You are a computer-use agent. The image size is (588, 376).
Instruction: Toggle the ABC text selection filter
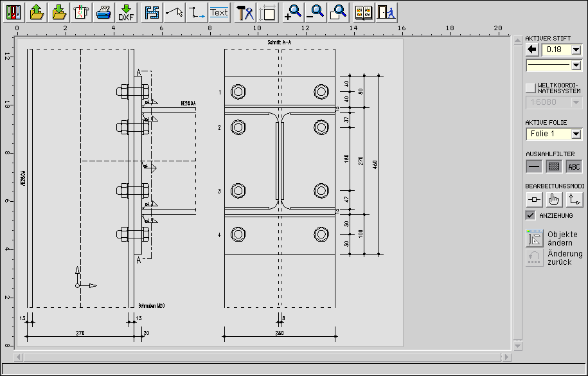click(574, 166)
